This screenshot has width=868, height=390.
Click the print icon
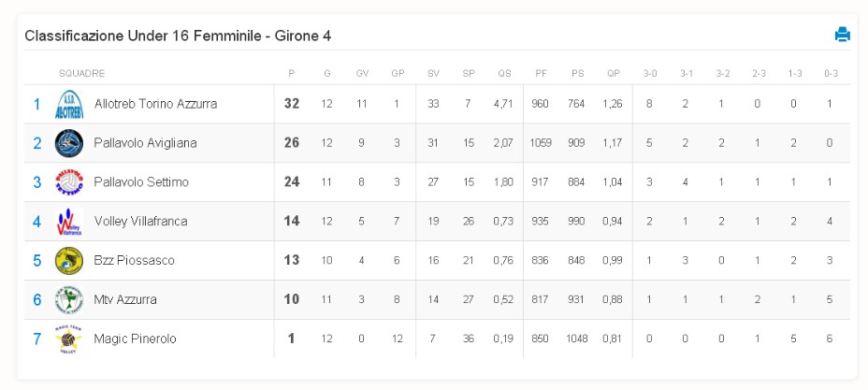coord(842,35)
